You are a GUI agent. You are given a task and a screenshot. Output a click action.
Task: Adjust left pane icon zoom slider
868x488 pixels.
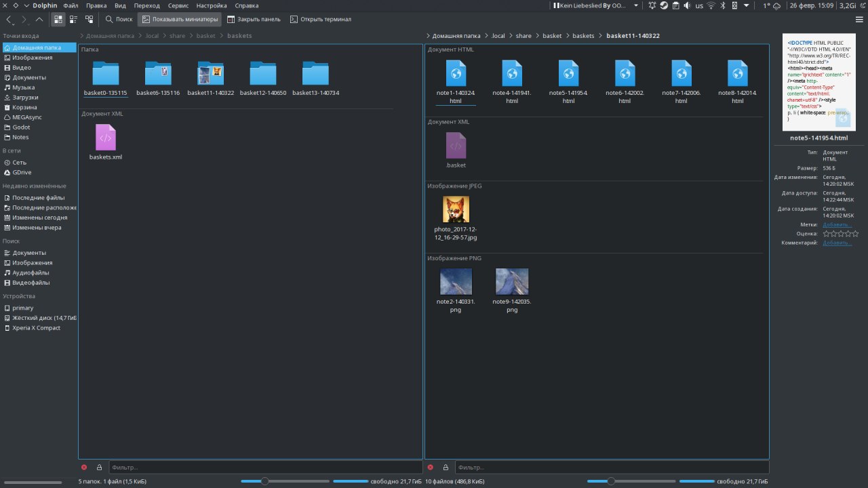[x=285, y=481]
